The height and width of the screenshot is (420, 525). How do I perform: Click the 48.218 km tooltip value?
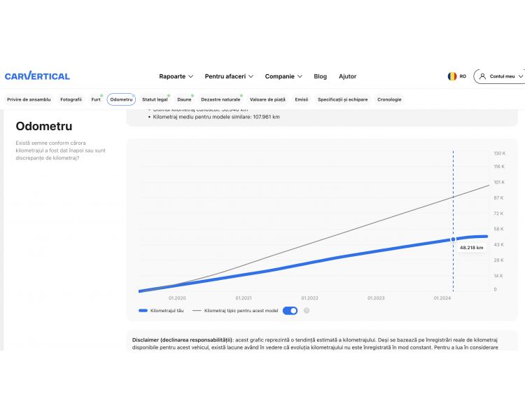pos(471,248)
